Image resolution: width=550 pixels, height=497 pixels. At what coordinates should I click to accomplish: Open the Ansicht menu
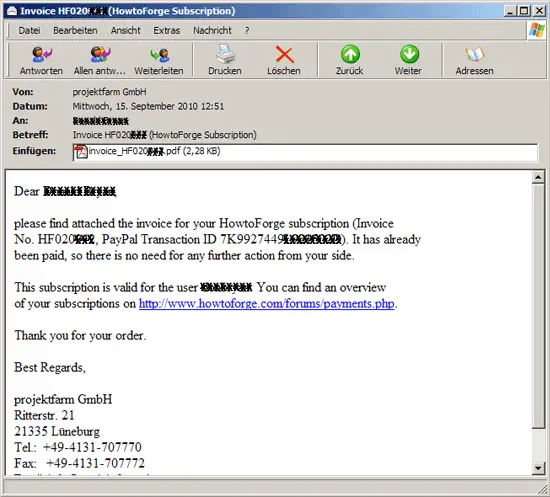point(126,31)
